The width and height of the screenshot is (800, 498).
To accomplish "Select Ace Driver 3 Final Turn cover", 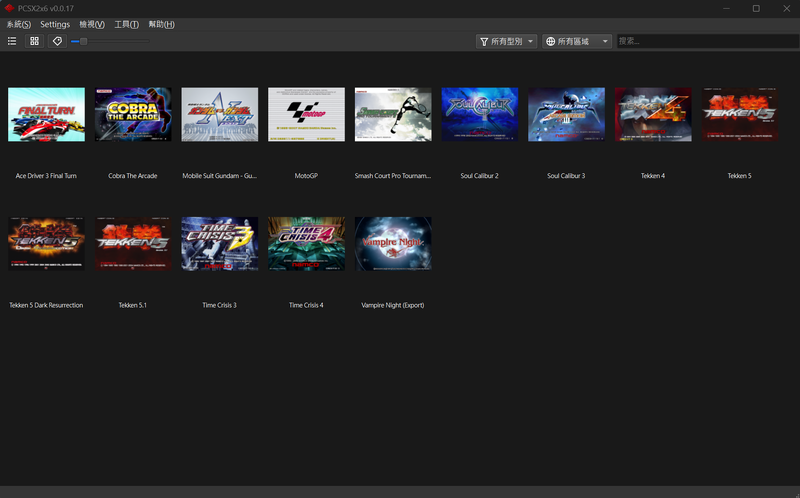I will click(x=46, y=114).
